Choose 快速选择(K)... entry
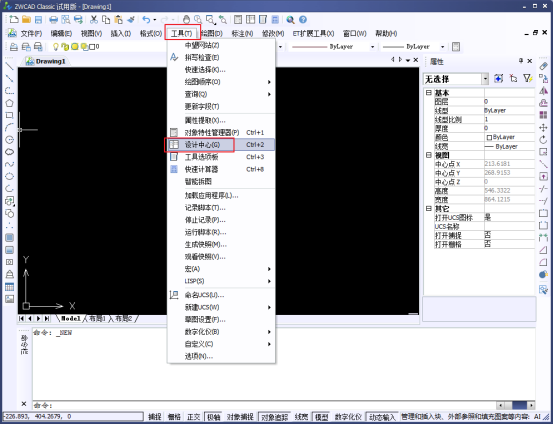Screen dimensions: 554x424 click(222, 70)
